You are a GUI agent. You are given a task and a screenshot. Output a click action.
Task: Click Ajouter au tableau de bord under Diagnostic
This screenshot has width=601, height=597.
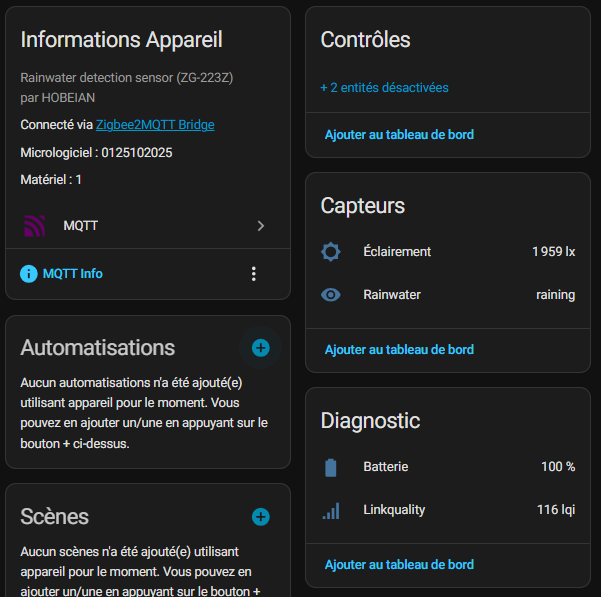click(399, 565)
